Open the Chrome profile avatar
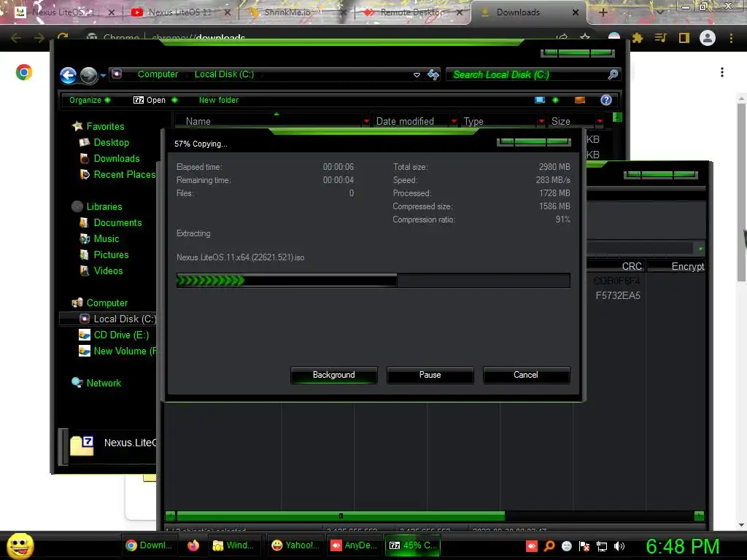This screenshot has height=560, width=747. 708,38
